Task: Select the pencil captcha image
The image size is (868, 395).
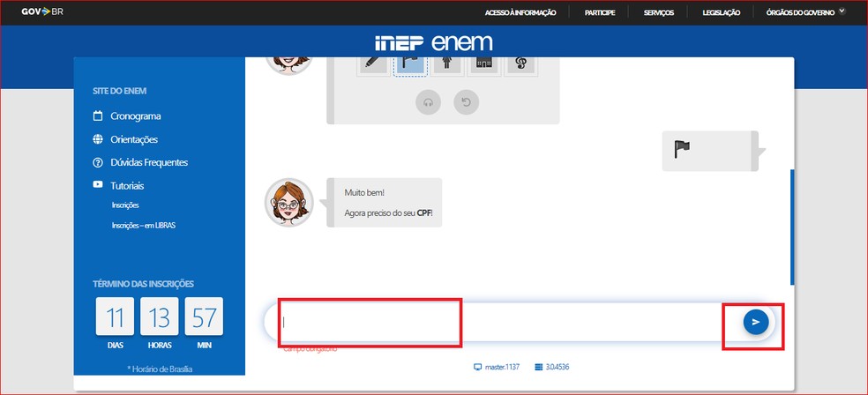Action: (372, 66)
